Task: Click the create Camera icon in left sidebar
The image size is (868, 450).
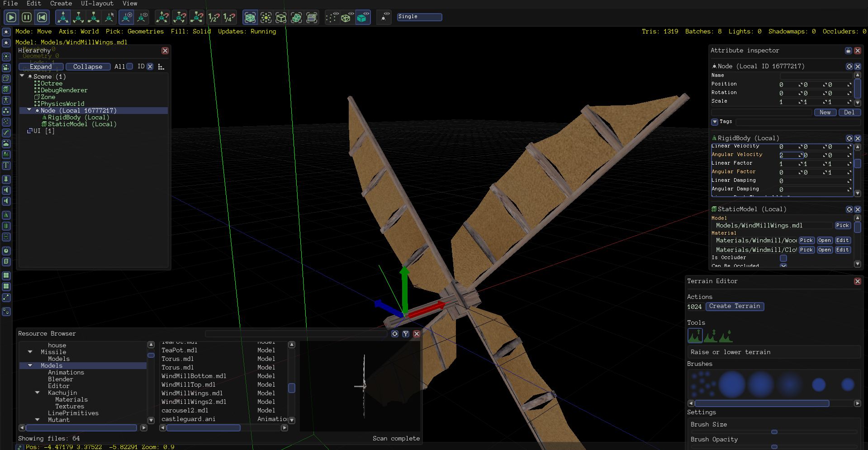Action: tap(6, 68)
